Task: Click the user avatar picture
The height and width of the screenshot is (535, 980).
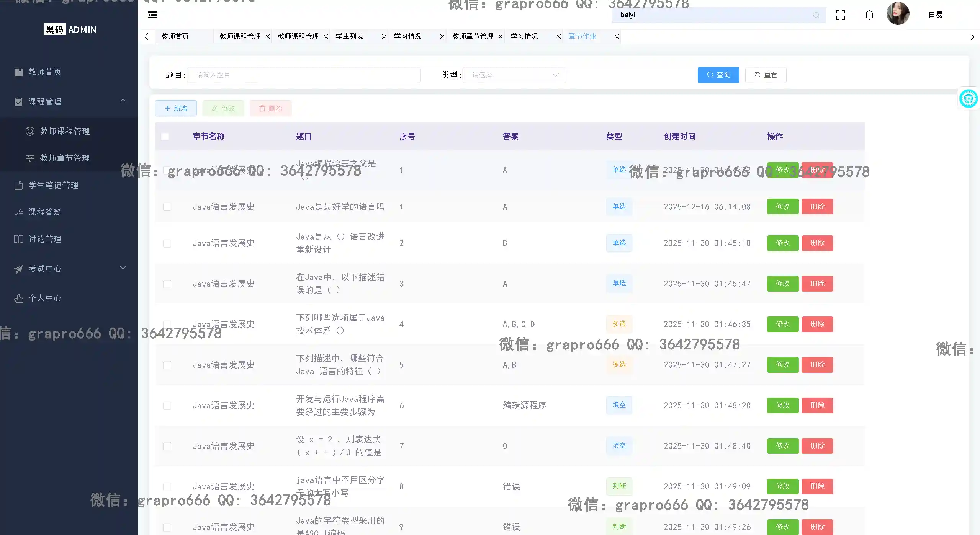Action: point(898,14)
